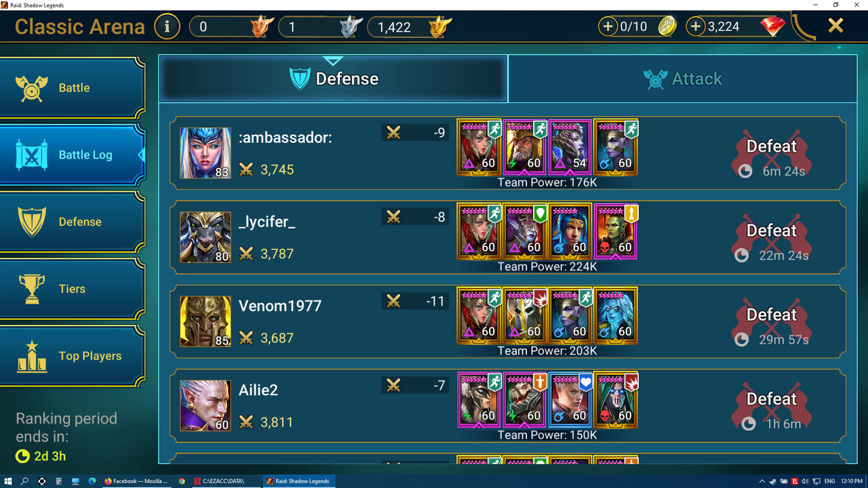Click the gold medals counter 1,422
Image resolution: width=868 pixels, height=488 pixels.
tap(410, 27)
